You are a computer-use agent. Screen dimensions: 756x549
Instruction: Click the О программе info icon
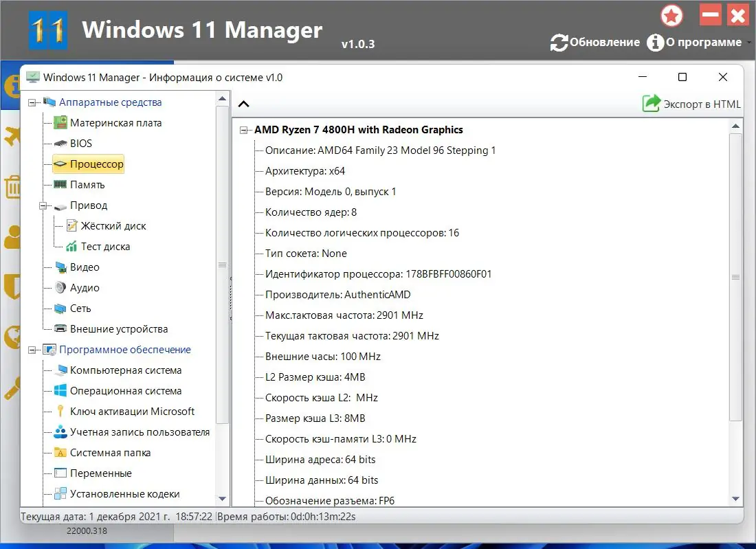pyautogui.click(x=655, y=43)
